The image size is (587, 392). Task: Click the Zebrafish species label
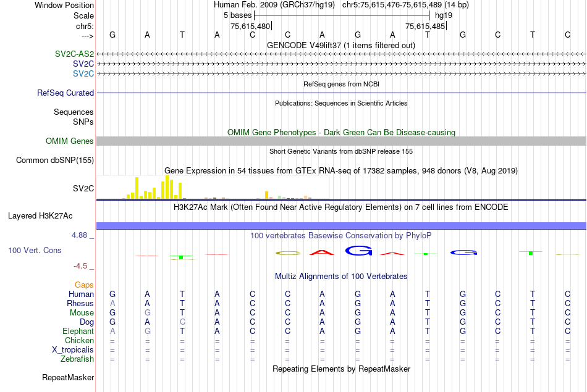77,359
